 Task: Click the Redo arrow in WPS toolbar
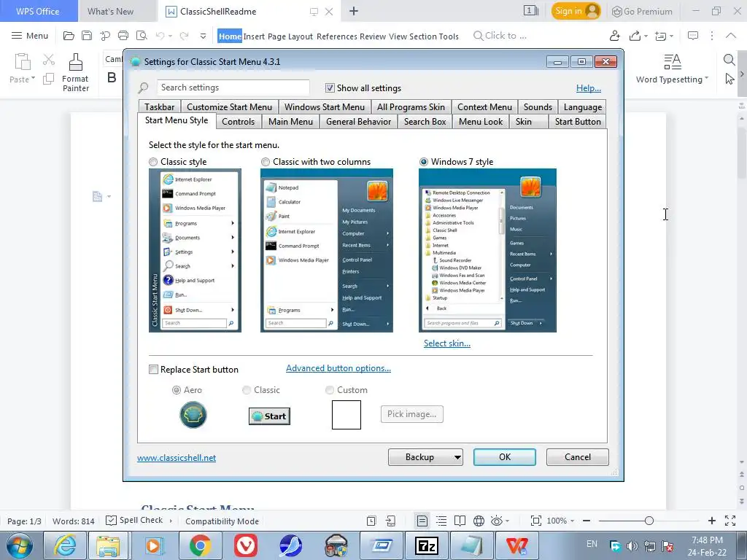pyautogui.click(x=184, y=36)
